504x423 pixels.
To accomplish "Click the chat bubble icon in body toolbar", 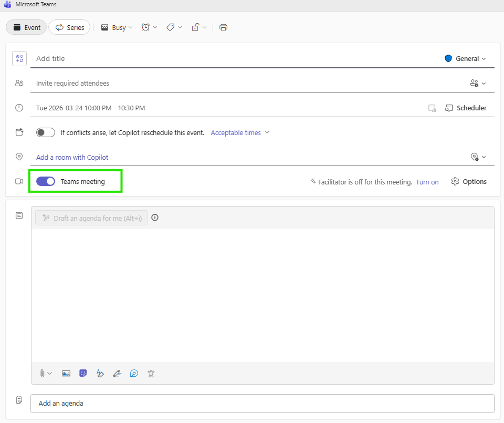I will coord(134,374).
